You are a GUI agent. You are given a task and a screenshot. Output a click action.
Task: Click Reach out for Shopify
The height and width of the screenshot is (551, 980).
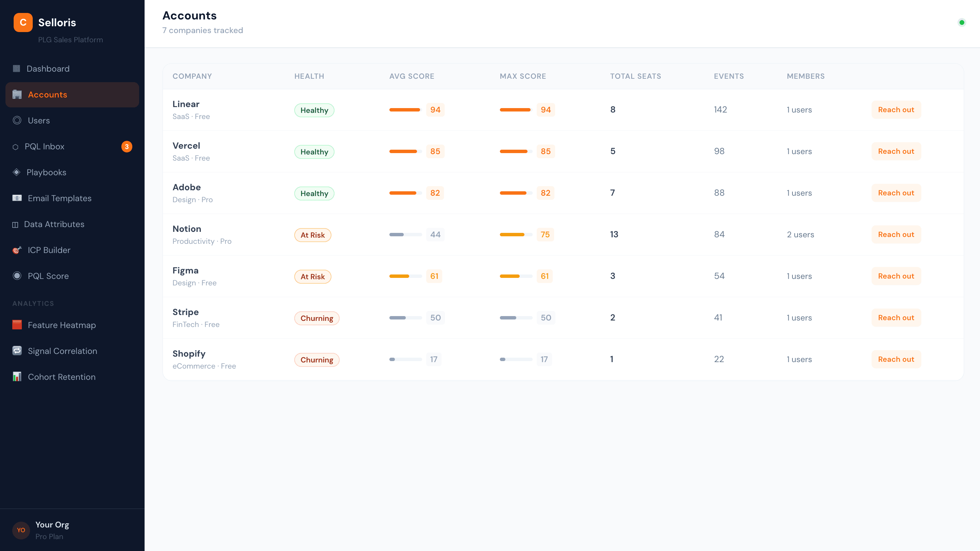click(896, 359)
